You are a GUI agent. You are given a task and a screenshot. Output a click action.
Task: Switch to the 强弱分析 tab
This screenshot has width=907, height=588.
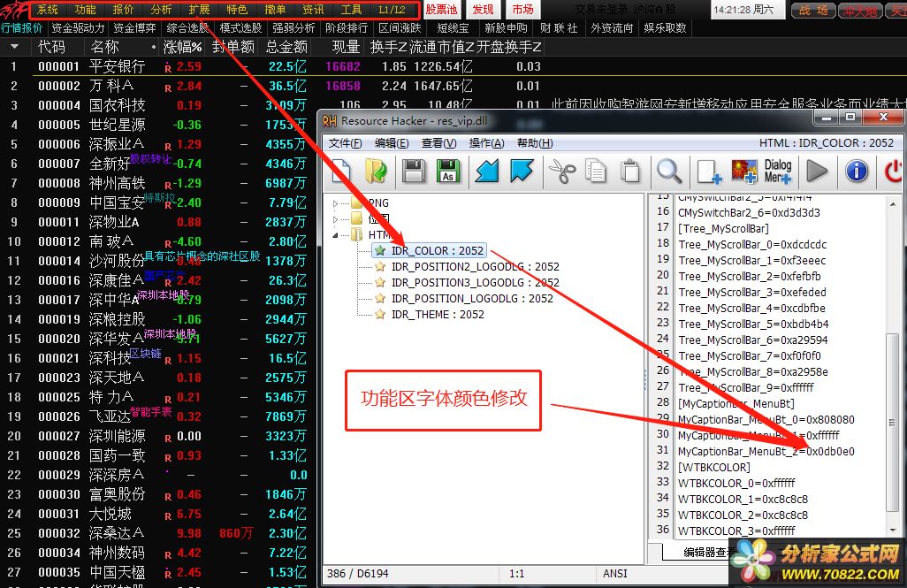pyautogui.click(x=293, y=27)
